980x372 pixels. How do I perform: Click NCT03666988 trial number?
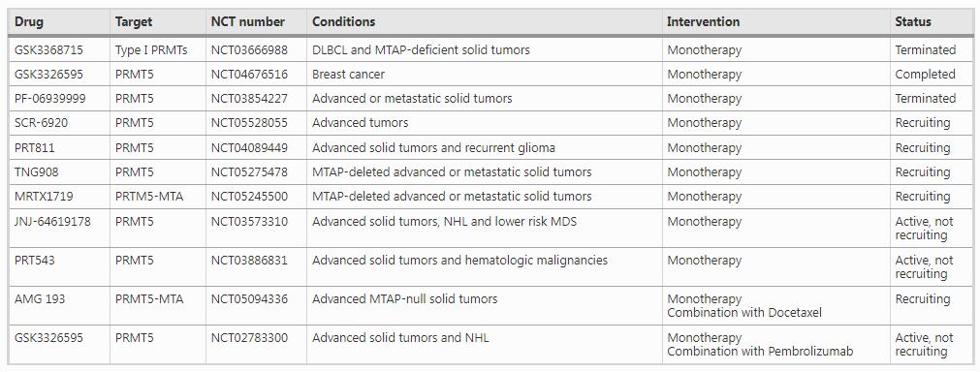coord(249,50)
